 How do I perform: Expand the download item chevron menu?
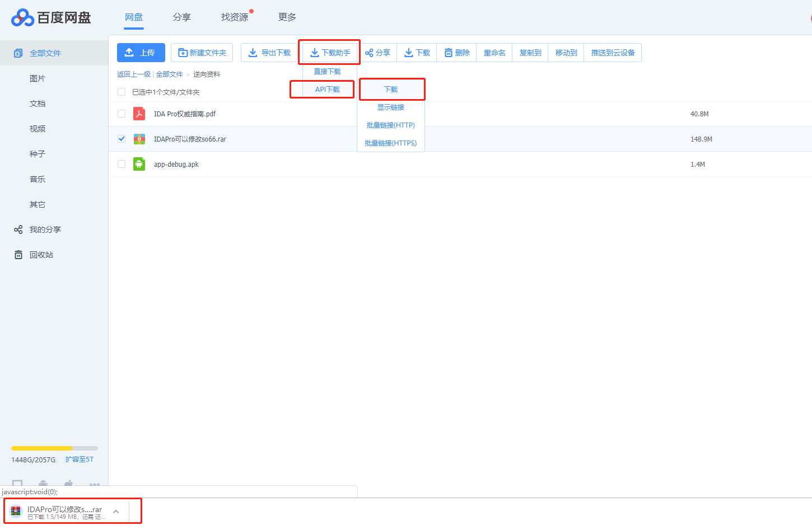tap(116, 512)
